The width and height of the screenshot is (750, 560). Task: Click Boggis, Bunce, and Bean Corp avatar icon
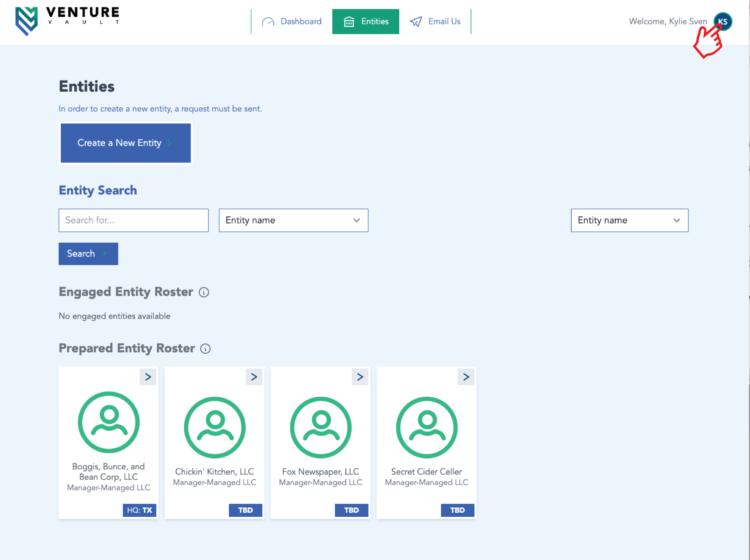[108, 422]
